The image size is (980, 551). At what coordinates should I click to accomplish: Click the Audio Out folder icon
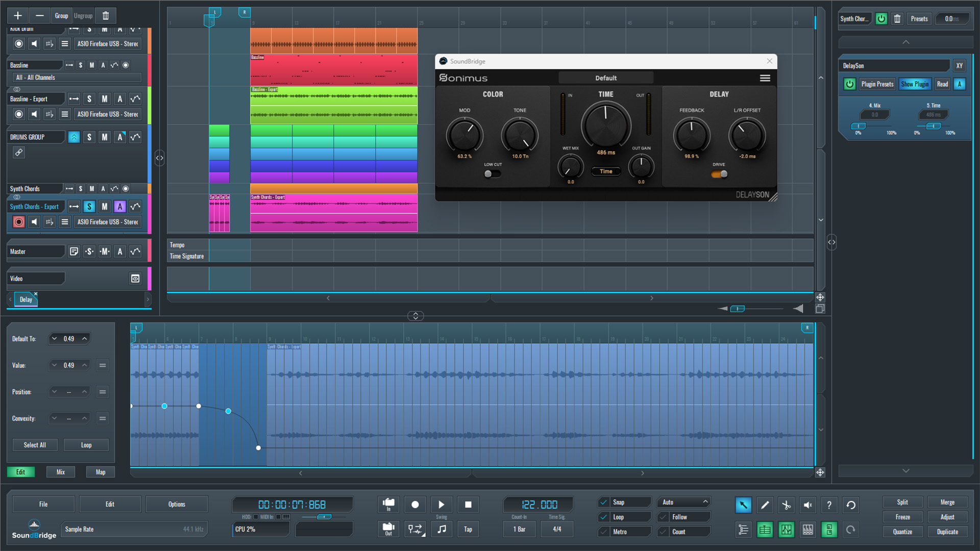click(x=388, y=529)
